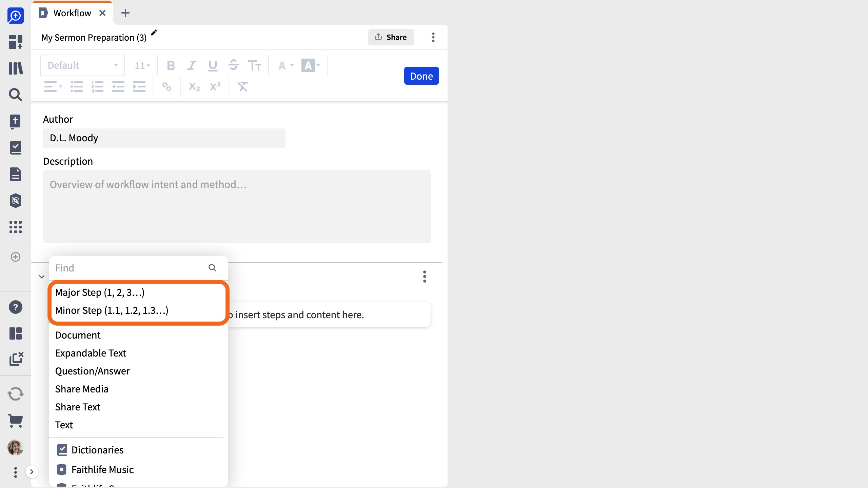Click the blue Done button

(421, 76)
